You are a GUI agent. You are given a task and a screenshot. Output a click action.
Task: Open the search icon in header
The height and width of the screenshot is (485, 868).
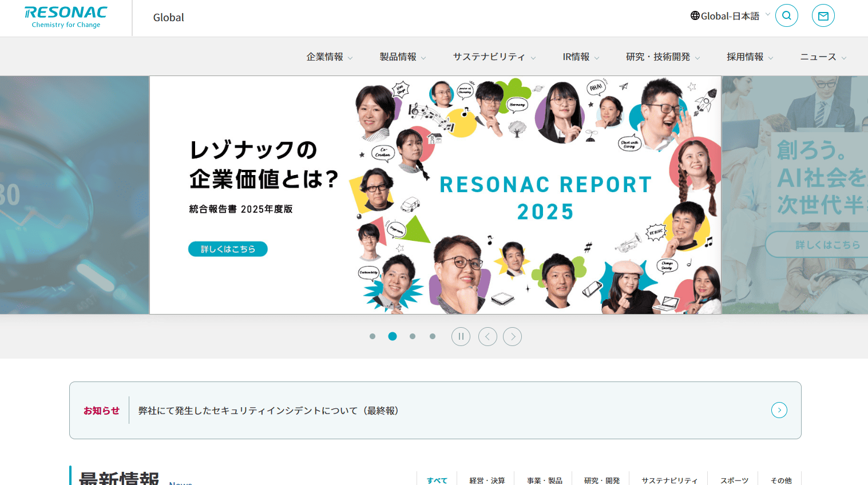pos(786,16)
